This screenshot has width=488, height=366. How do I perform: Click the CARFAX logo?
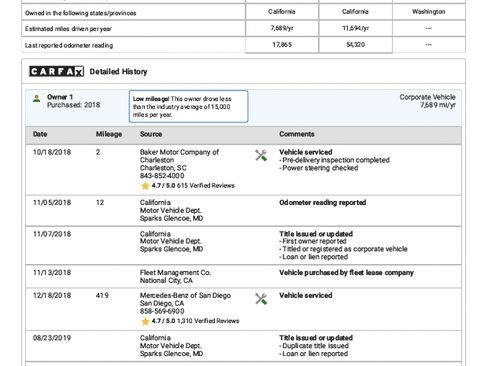pyautogui.click(x=56, y=71)
